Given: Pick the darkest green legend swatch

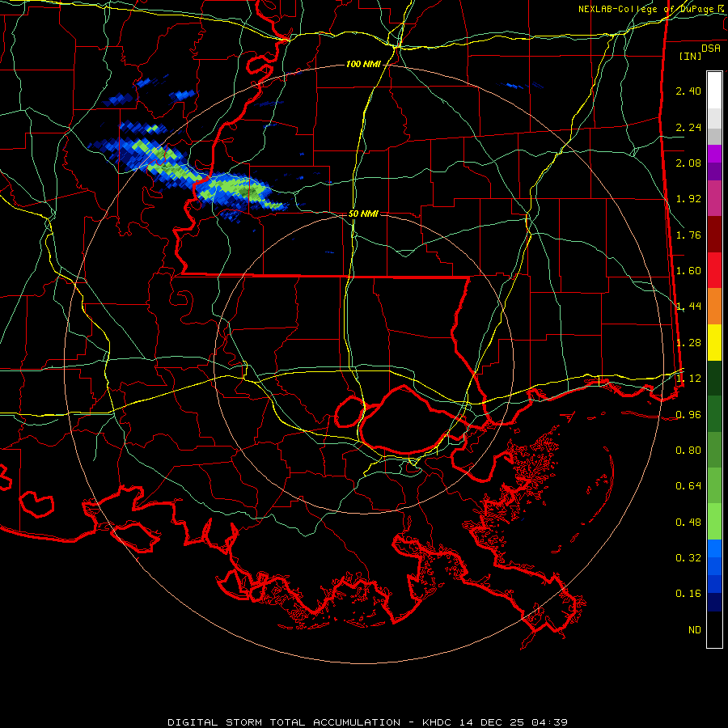Looking at the screenshot, I should (x=714, y=379).
